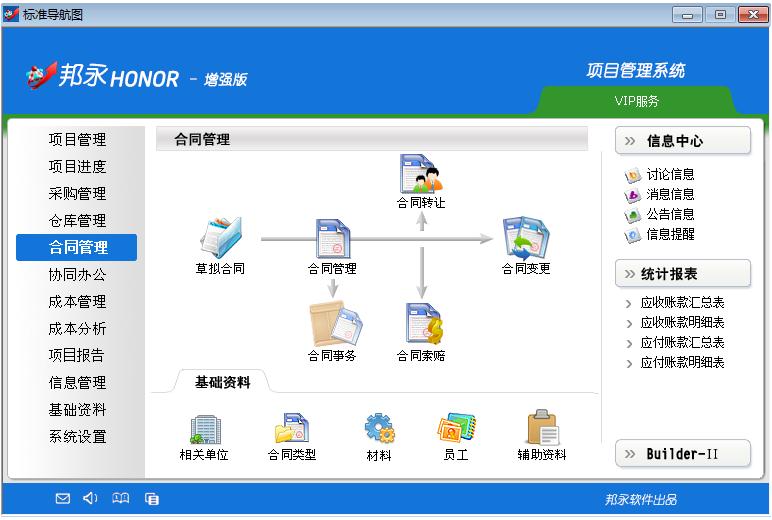This screenshot has height=520, width=772.
Task: Switch to the VIP服务 tab
Action: pyautogui.click(x=636, y=101)
